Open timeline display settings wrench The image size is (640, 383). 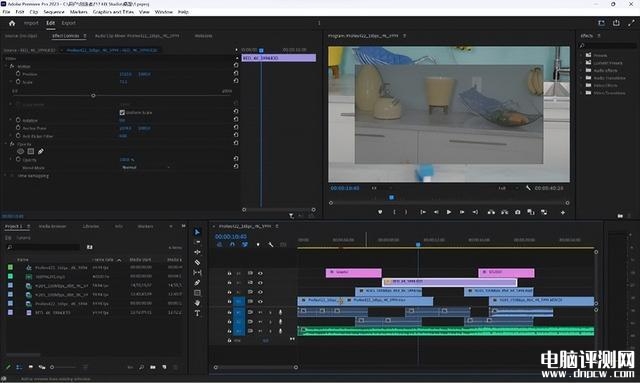[x=270, y=245]
